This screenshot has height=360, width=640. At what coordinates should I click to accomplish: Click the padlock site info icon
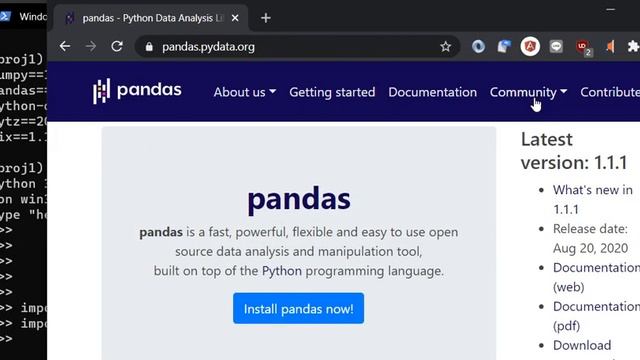149,47
